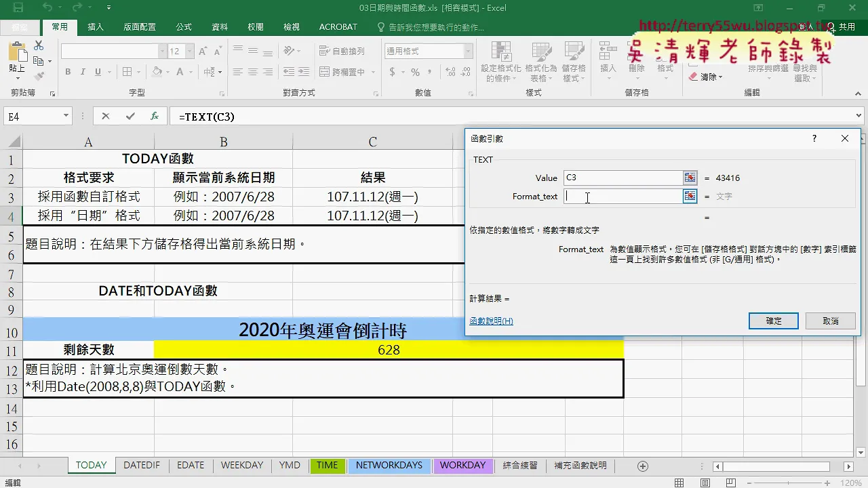This screenshot has height=488, width=868.
Task: Click the Copy icon in clipboard group
Action: point(39,60)
